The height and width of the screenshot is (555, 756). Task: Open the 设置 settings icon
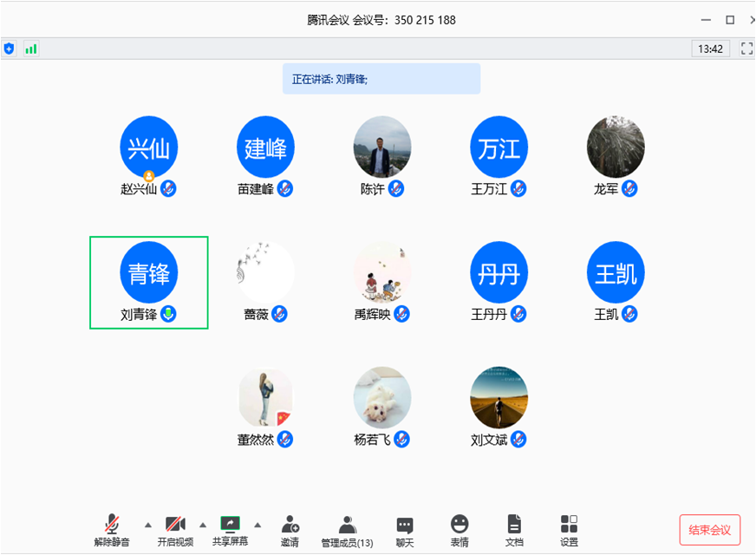(569, 524)
